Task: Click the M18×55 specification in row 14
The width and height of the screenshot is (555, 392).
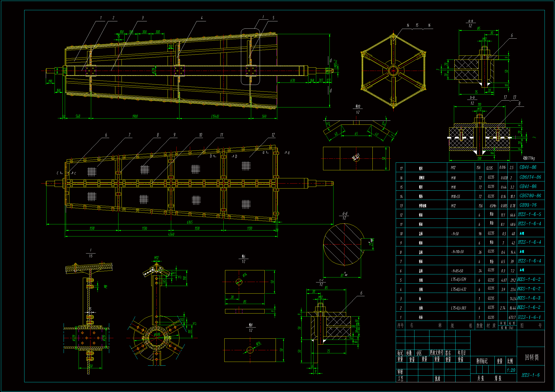Action: (x=455, y=197)
